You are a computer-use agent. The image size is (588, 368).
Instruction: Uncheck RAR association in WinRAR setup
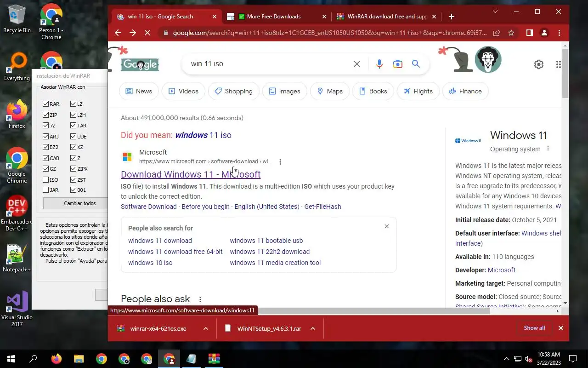(45, 104)
